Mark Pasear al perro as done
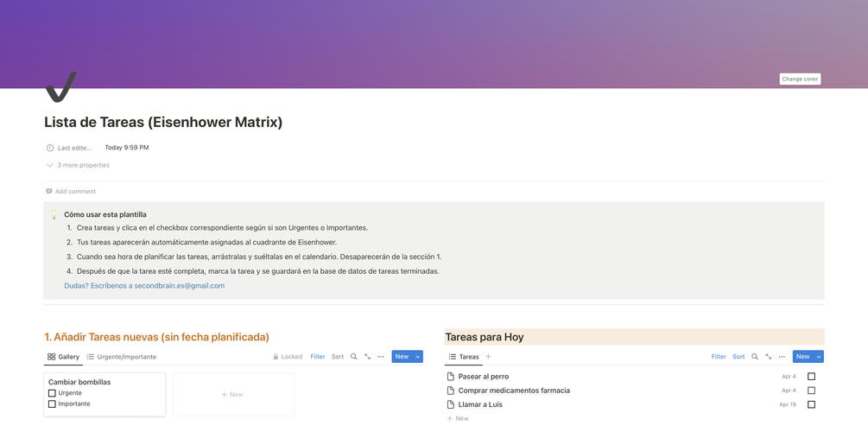868x426 pixels. coord(812,376)
